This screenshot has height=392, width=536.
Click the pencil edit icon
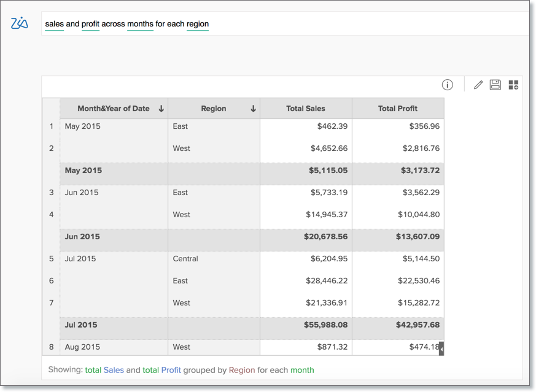[x=478, y=85]
